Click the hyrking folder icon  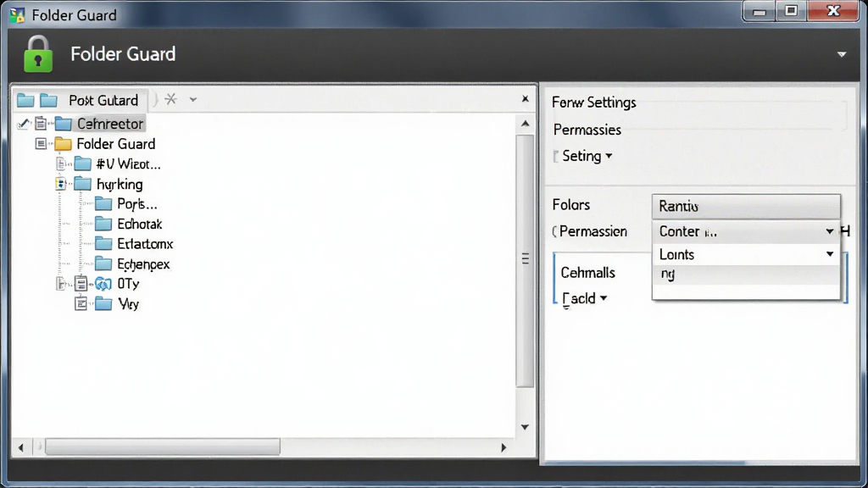tap(83, 184)
